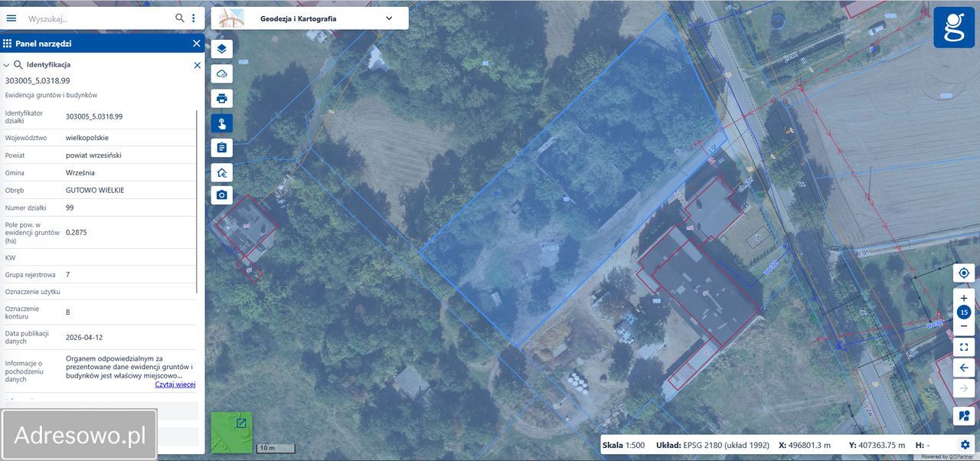Take a map screenshot with camera tool

(x=222, y=195)
